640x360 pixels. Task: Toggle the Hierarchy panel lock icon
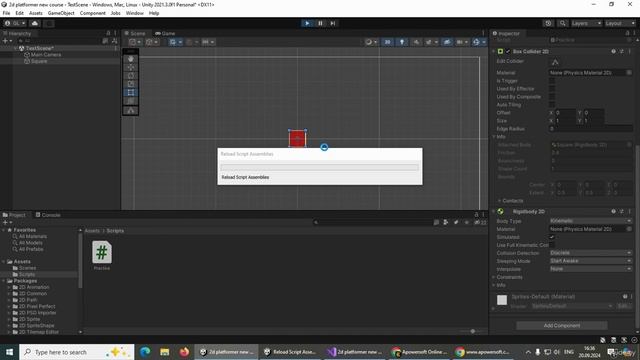(108, 33)
